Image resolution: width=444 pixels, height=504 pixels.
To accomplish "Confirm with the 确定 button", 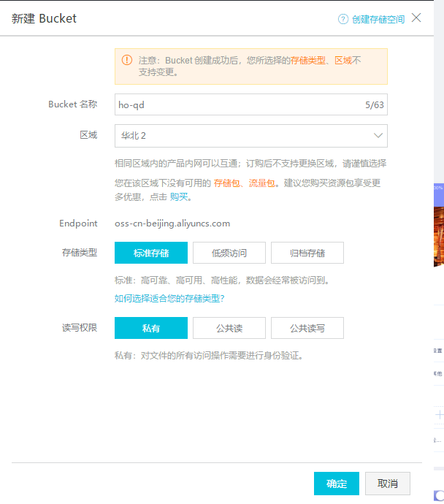I will [x=337, y=484].
